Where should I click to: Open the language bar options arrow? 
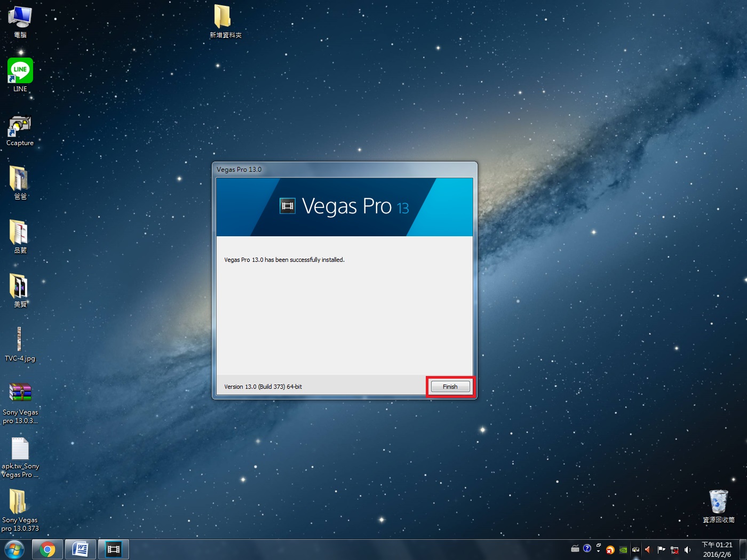(599, 551)
